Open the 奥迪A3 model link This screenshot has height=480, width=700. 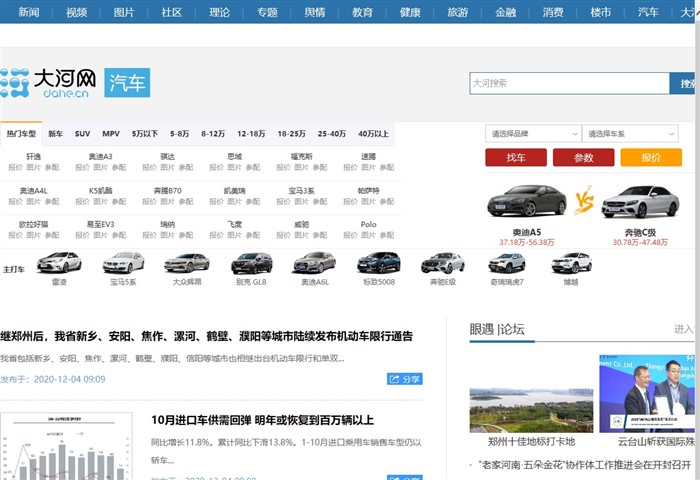pos(100,156)
